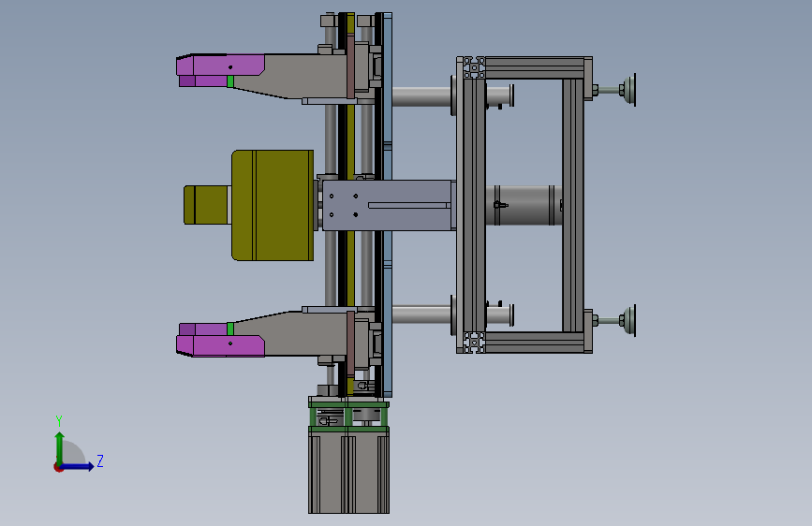Select the small olive motor cylinder
Viewport: 812px width, 526px height.
[x=207, y=205]
